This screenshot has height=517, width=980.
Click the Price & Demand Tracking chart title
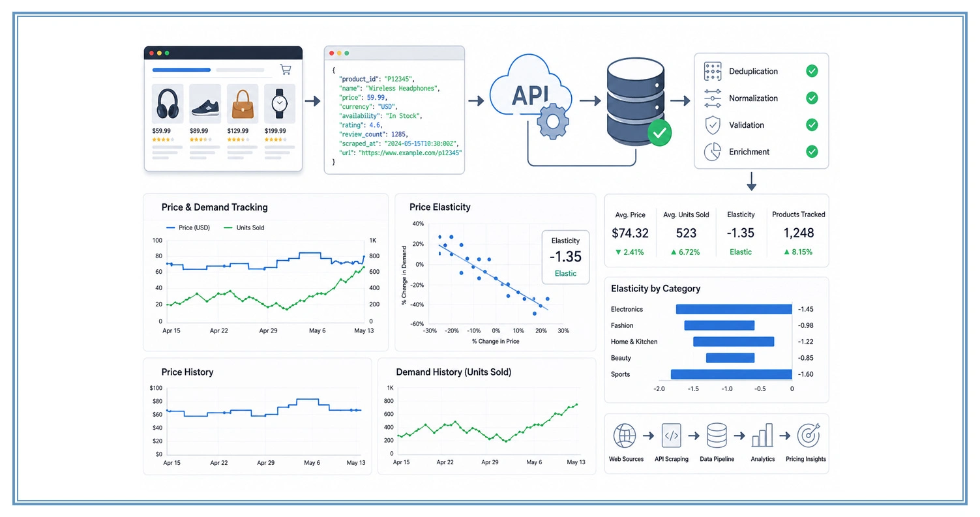(215, 207)
